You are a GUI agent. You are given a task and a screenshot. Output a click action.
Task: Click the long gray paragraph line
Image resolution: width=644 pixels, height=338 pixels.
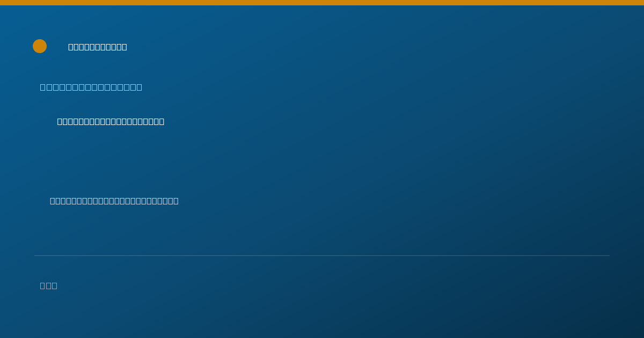(114, 201)
